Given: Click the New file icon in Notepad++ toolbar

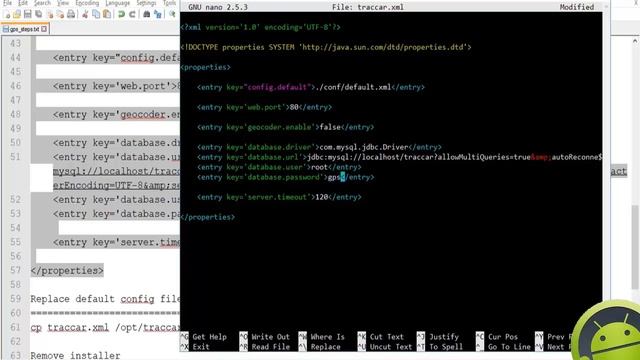Looking at the screenshot, I should point(7,14).
